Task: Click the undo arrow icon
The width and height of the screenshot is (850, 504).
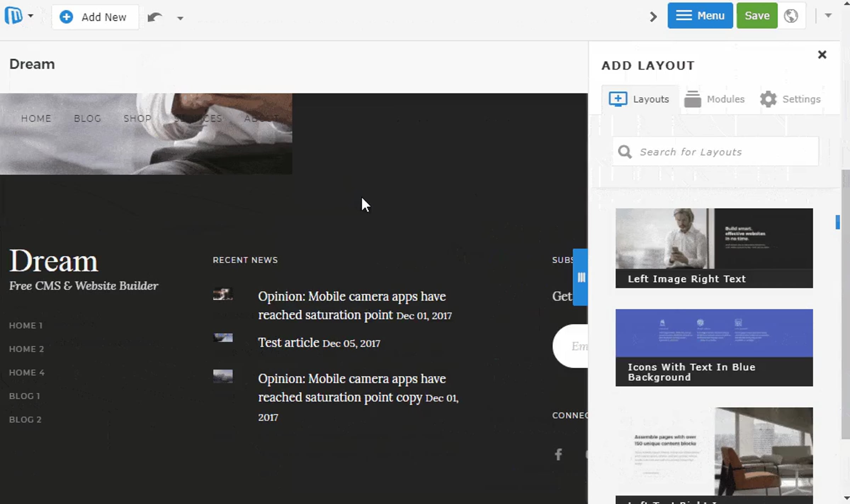Action: coord(154,17)
